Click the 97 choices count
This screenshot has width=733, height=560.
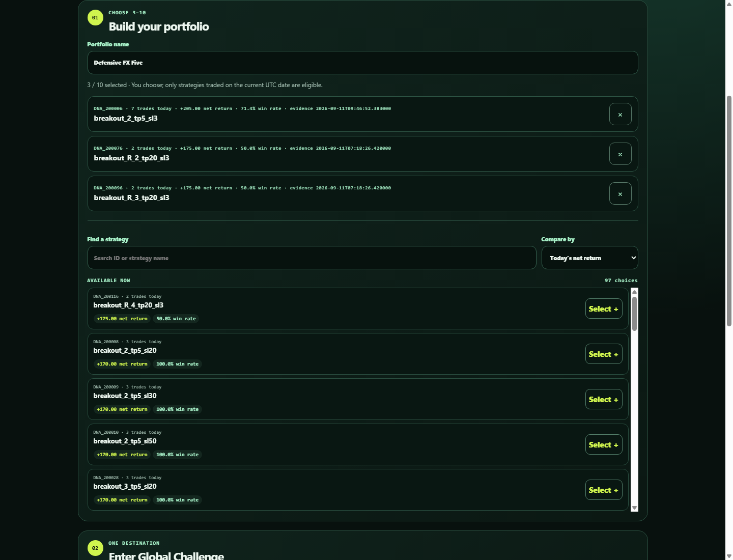pos(621,281)
